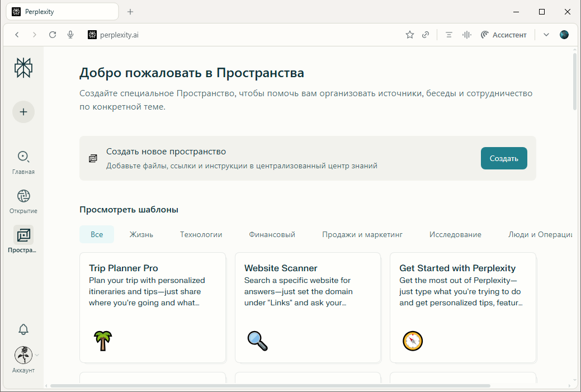Open the Website Scanner template card
581x392 pixels.
coord(308,307)
